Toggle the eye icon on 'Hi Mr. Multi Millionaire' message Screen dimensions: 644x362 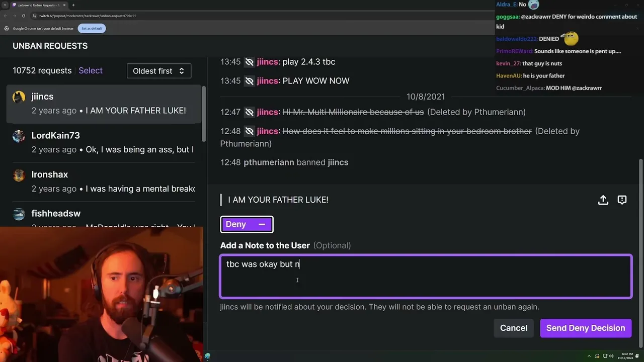[249, 112]
